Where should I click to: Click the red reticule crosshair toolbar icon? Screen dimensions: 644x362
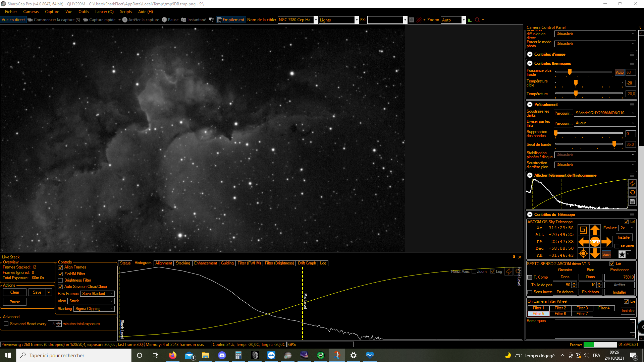pyautogui.click(x=419, y=20)
